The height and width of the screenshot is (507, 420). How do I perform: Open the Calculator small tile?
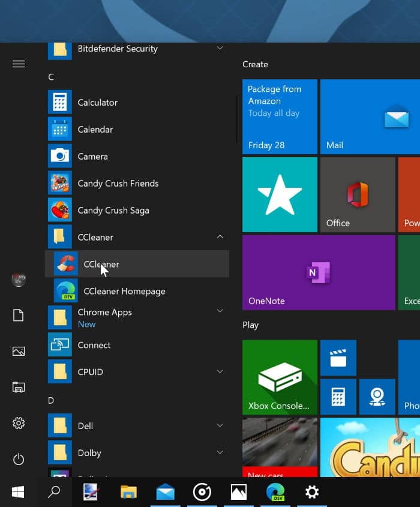click(338, 397)
